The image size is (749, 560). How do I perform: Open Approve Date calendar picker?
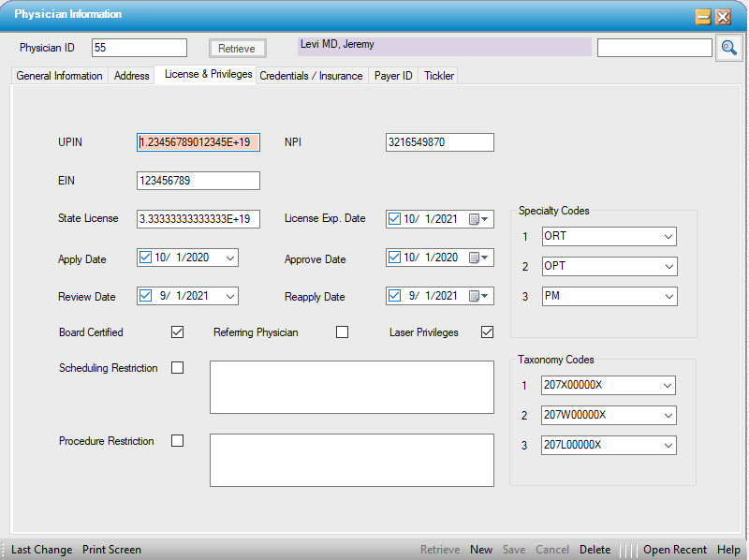click(477, 258)
